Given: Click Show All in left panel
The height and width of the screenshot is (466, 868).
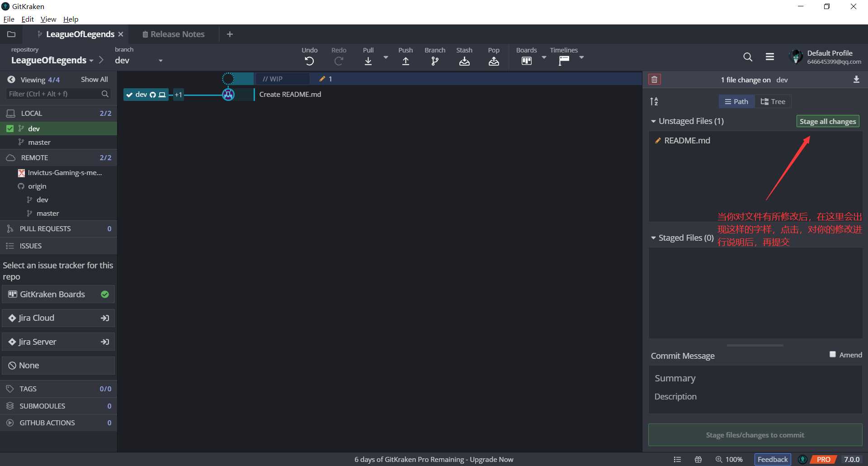Looking at the screenshot, I should (x=94, y=80).
